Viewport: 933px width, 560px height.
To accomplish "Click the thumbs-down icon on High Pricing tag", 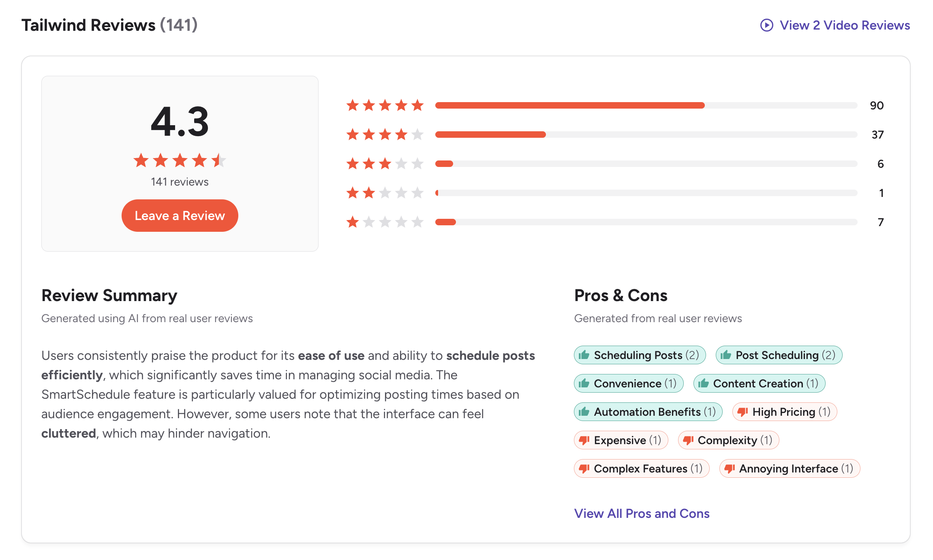I will tap(743, 412).
